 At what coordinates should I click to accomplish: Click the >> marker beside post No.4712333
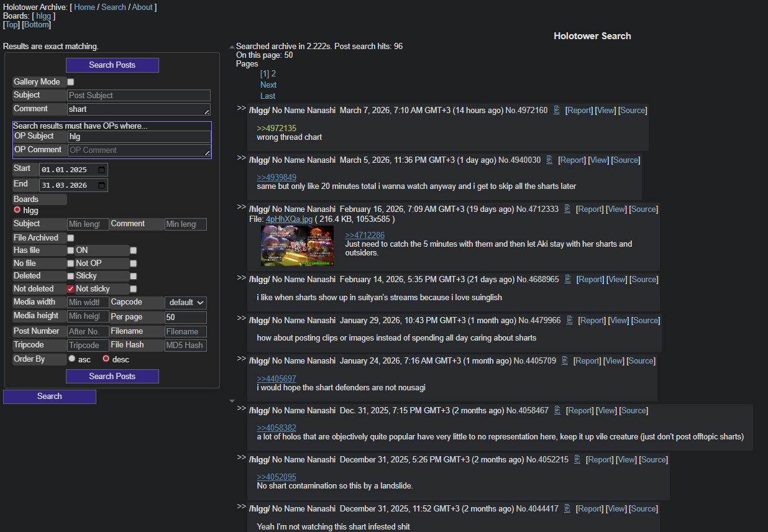coord(241,207)
